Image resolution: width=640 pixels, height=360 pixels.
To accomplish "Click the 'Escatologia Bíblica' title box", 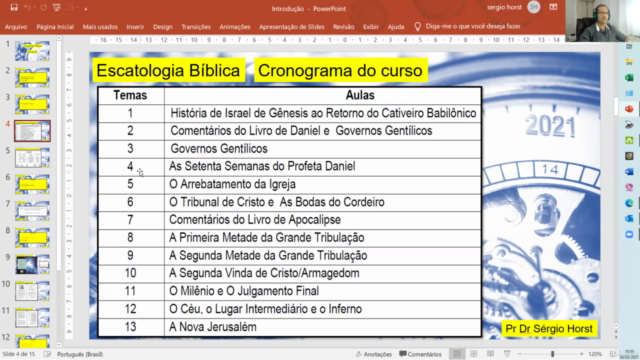I will (168, 70).
